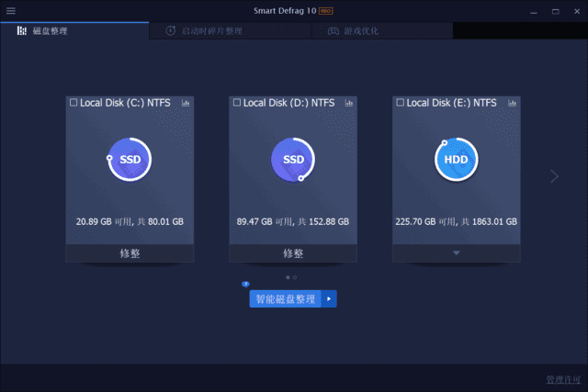The width and height of the screenshot is (588, 392).
Task: Switch to 磁盘整理 tab
Action: (x=74, y=30)
